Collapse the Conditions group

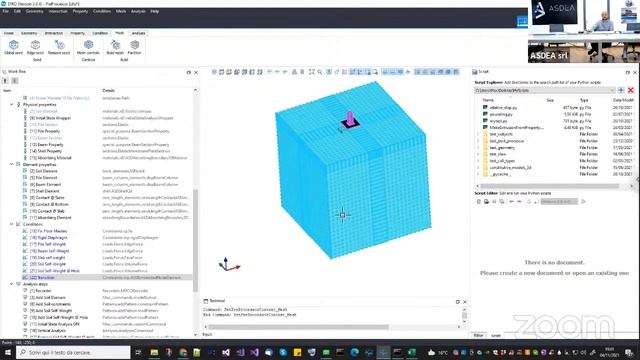[11, 224]
